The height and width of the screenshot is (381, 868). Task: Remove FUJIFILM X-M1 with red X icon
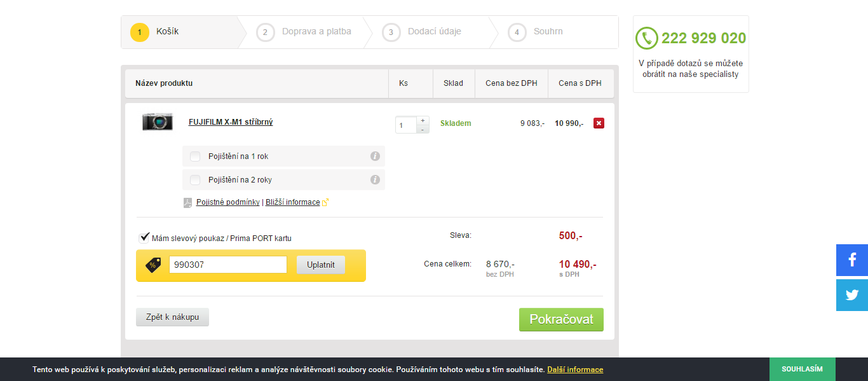pos(599,123)
